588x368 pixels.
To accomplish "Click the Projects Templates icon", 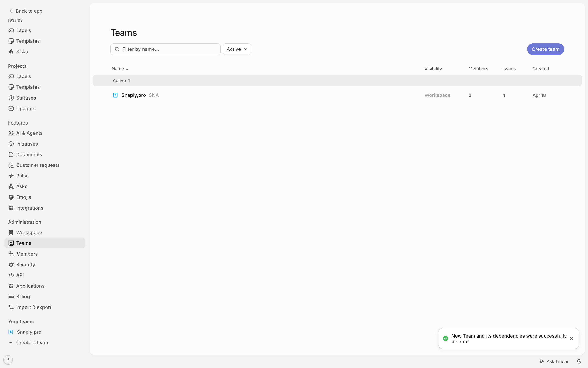I will pos(11,87).
